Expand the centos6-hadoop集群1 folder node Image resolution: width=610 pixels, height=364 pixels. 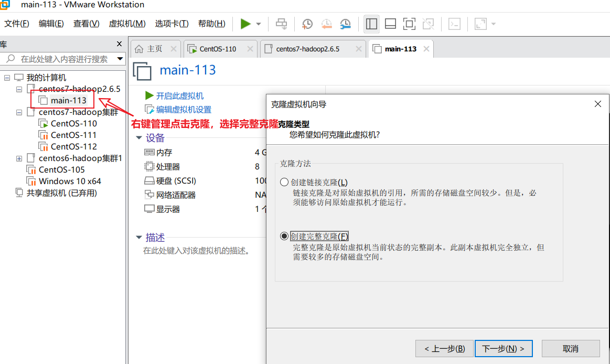[x=19, y=159]
